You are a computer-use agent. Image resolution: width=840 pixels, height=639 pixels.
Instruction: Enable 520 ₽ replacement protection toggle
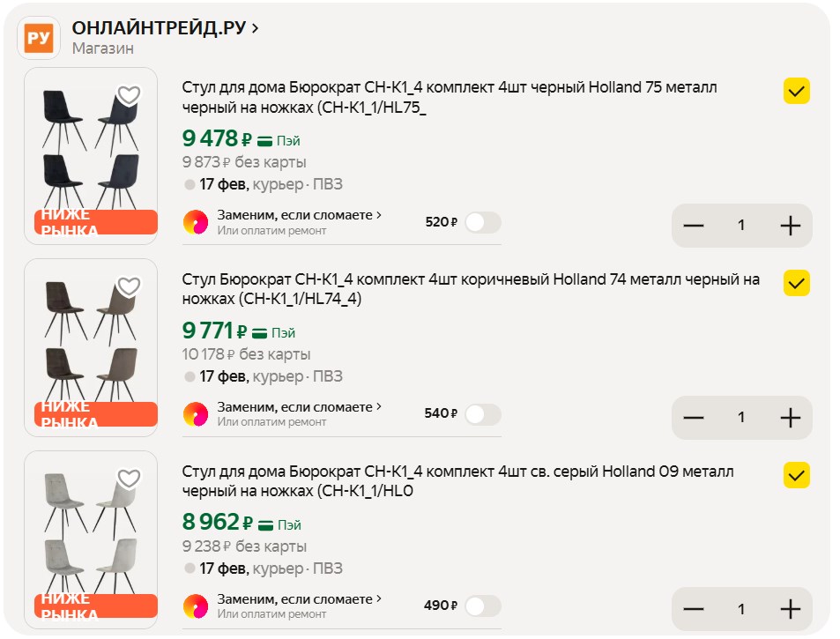click(482, 222)
